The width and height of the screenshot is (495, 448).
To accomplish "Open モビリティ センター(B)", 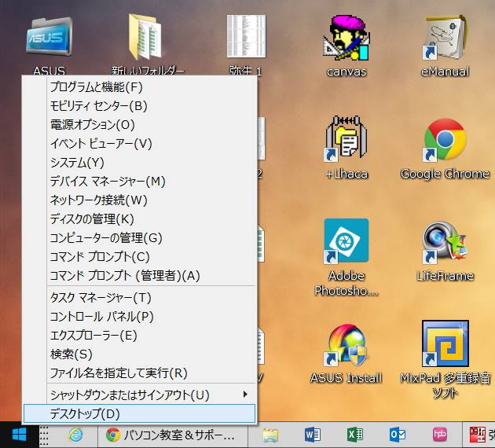I will coord(139,106).
